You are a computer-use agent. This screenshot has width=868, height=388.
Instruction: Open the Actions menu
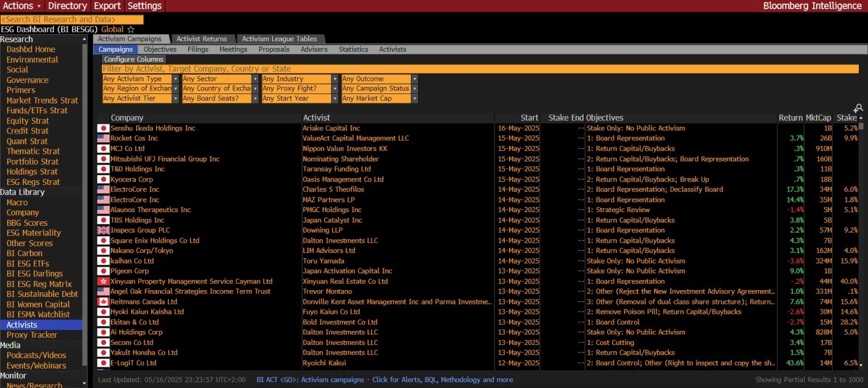tap(22, 6)
